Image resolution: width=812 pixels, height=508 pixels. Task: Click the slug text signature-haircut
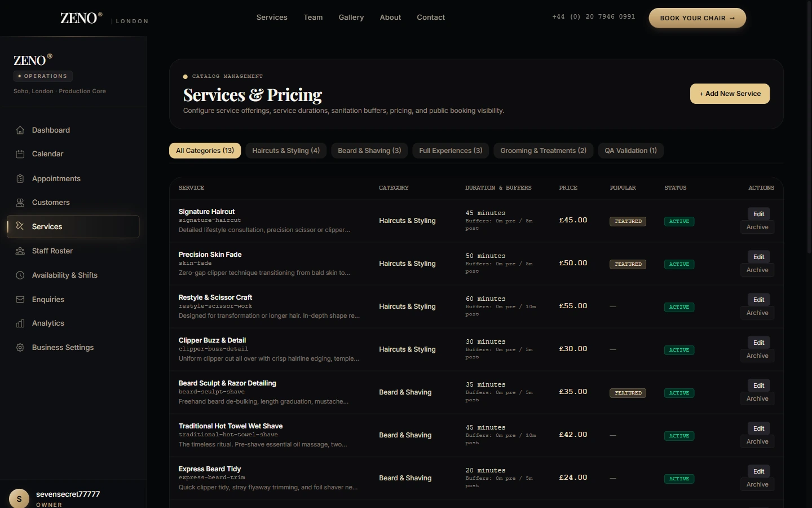pyautogui.click(x=210, y=220)
